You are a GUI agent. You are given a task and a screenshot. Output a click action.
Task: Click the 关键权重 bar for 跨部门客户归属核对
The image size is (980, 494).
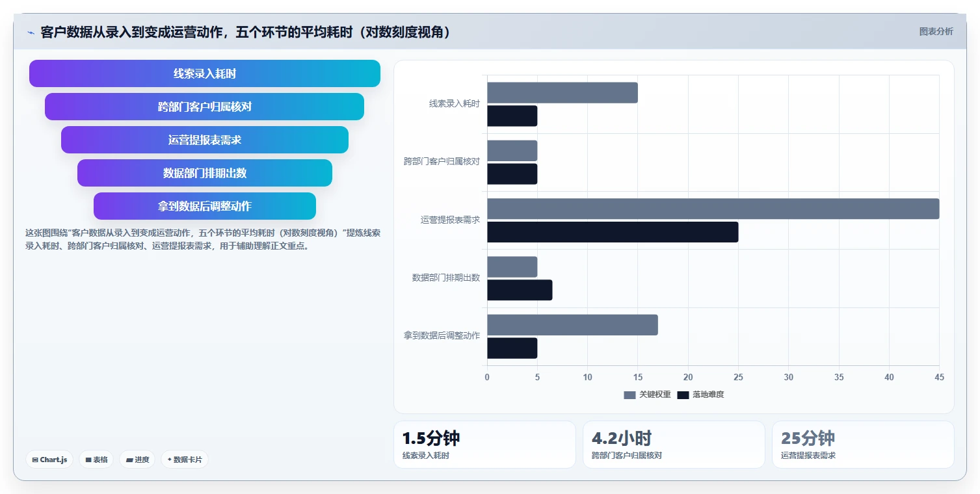512,151
